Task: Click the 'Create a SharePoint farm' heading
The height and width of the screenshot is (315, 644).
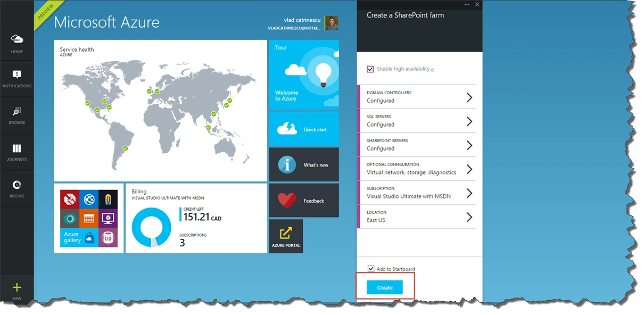Action: pyautogui.click(x=405, y=15)
